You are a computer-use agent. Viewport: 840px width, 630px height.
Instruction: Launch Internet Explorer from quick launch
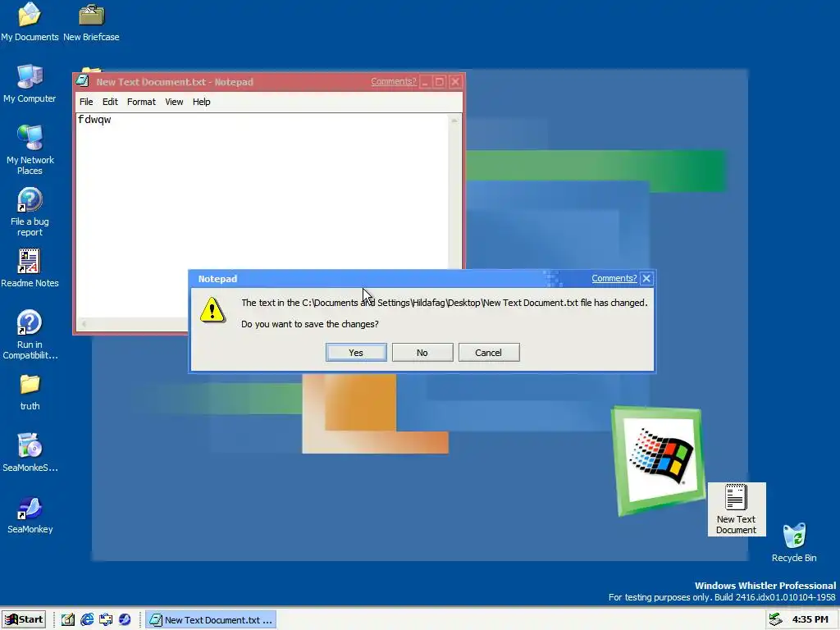[87, 620]
